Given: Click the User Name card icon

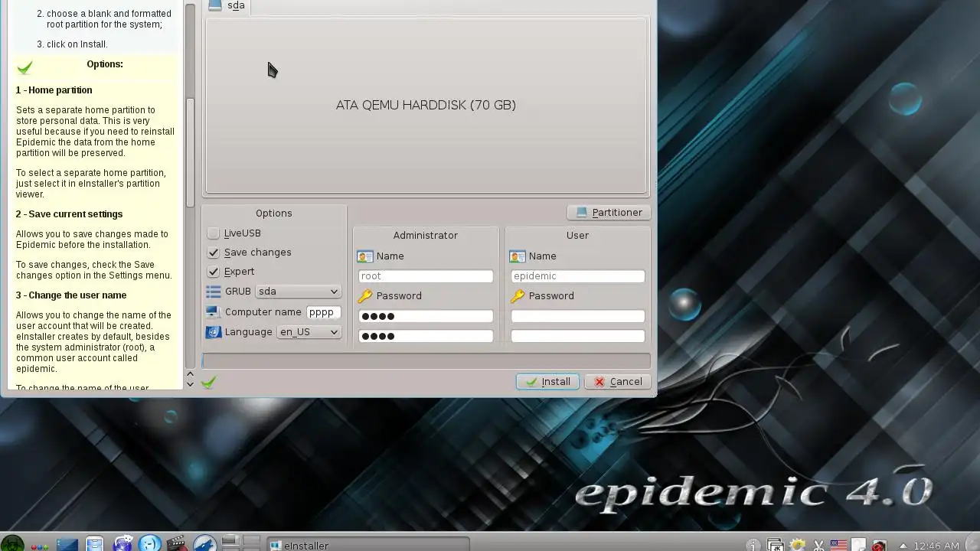Looking at the screenshot, I should click(518, 256).
